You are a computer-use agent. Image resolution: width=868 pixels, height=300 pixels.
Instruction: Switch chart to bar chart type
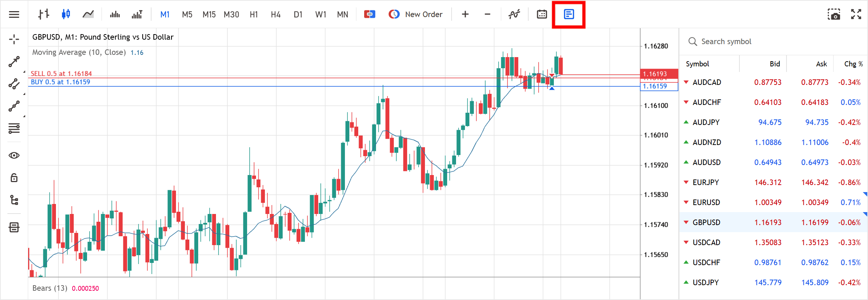pyautogui.click(x=44, y=14)
